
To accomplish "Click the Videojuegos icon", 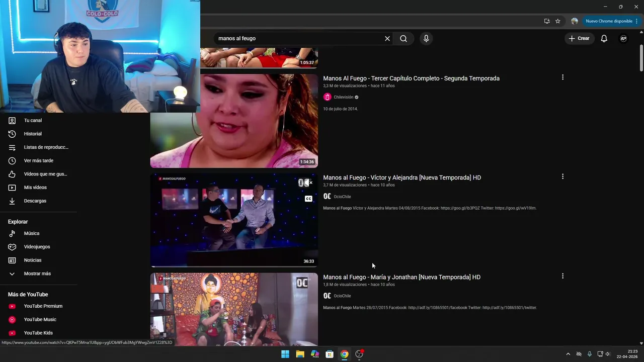I will [12, 247].
